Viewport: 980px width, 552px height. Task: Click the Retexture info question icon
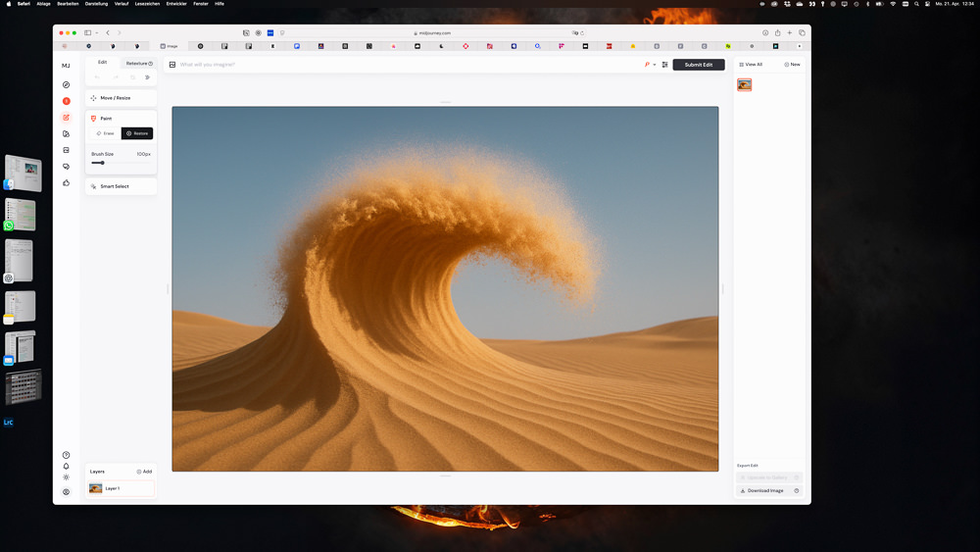(x=151, y=63)
